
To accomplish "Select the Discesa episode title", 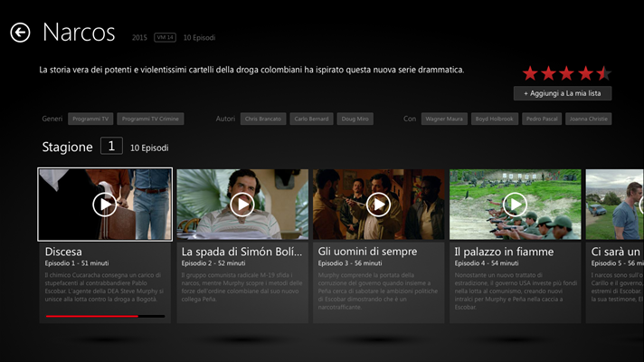I will point(63,252).
